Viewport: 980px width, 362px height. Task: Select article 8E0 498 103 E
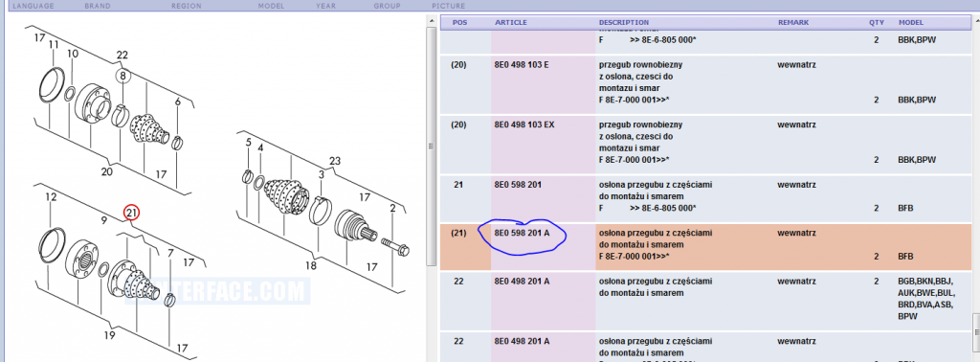tap(522, 64)
